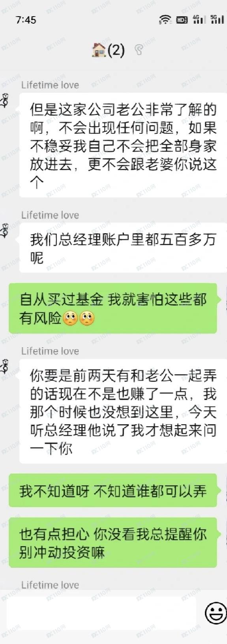Tap the ear receiver mode icon
Image resolution: width=227 pixels, height=644 pixels.
138,50
